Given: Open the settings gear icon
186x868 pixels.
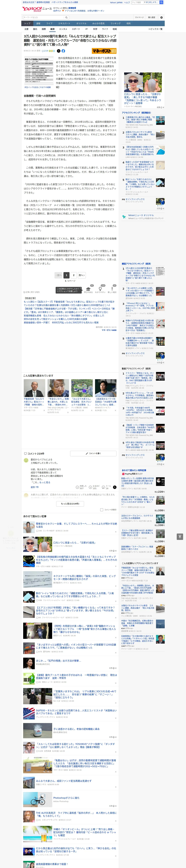Looking at the screenshot, I should [161, 18].
